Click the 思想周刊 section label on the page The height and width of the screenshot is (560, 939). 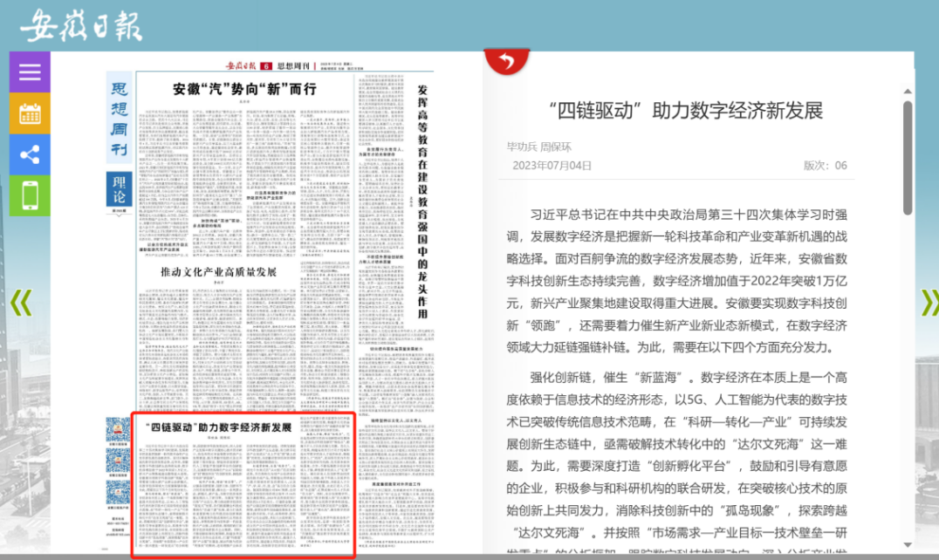(x=120, y=122)
